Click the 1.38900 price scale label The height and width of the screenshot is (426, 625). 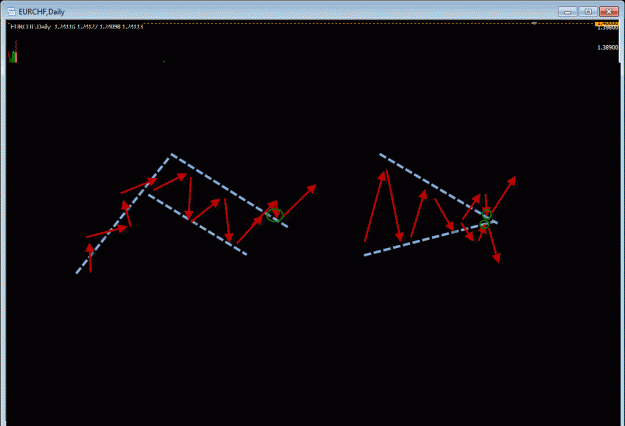point(607,47)
